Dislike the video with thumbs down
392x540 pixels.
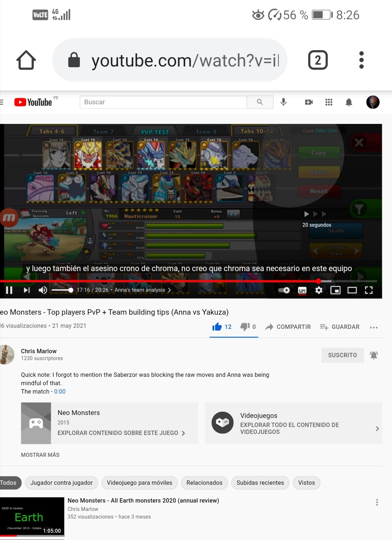click(x=248, y=327)
